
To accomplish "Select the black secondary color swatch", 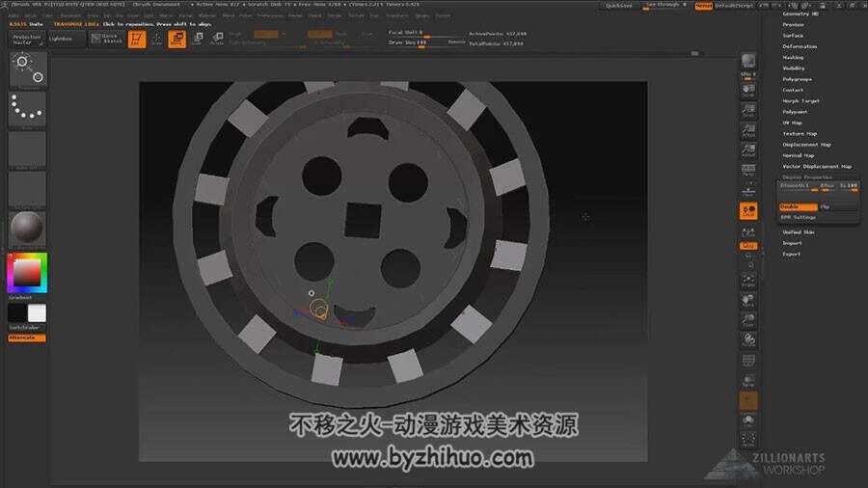I will (x=16, y=313).
